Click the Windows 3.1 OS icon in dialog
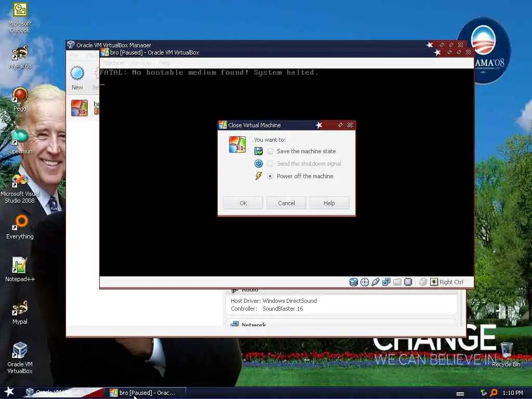This screenshot has height=399, width=532. click(237, 144)
